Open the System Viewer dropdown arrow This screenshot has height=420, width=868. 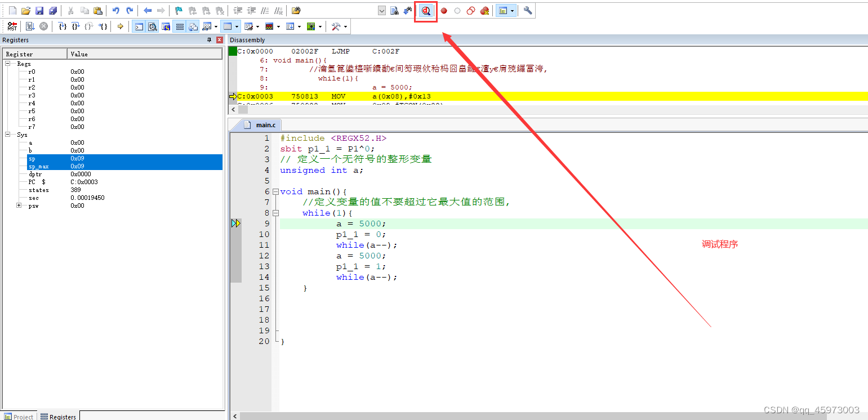pyautogui.click(x=320, y=26)
